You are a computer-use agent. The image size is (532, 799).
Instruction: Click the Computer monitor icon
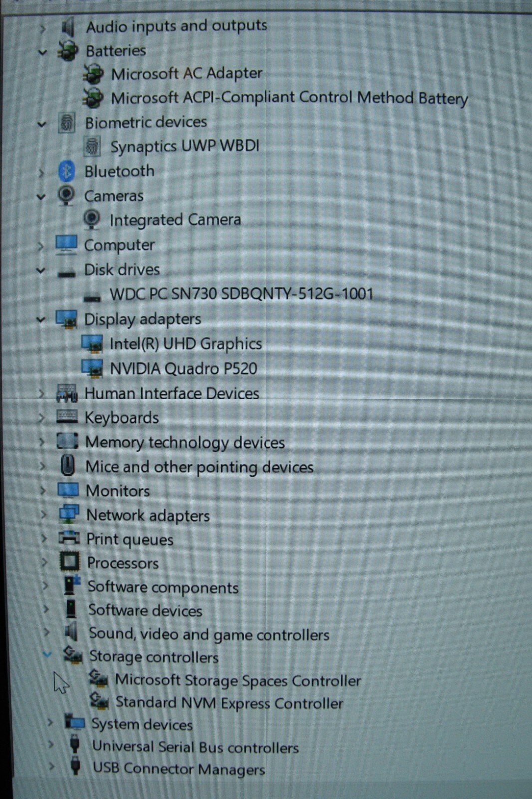tap(66, 245)
